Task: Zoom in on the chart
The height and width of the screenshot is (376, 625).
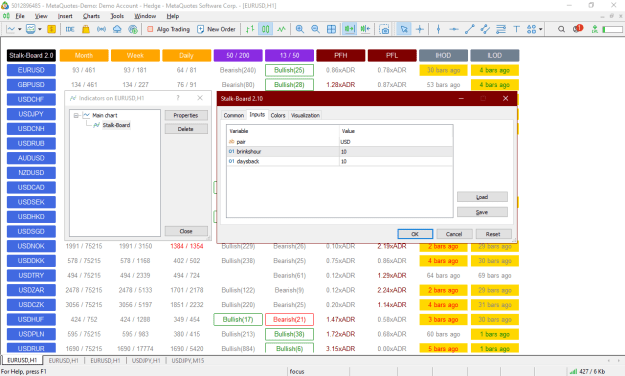Action: click(x=300, y=29)
